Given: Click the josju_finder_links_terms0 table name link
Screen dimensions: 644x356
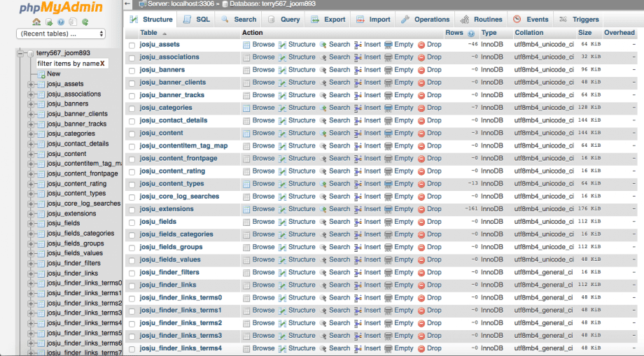Looking at the screenshot, I should pos(181,298).
